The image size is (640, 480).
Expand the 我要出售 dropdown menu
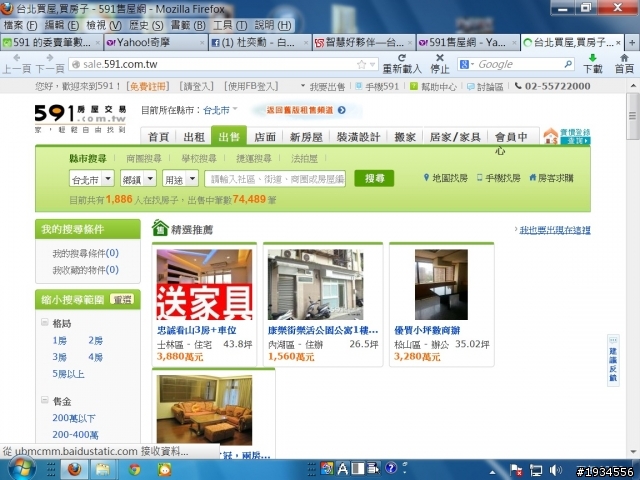click(323, 87)
